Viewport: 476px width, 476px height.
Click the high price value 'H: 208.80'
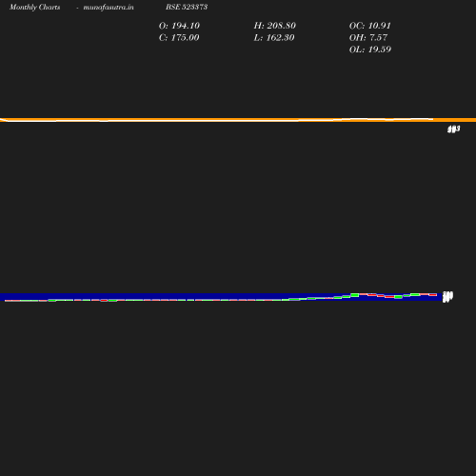click(275, 26)
